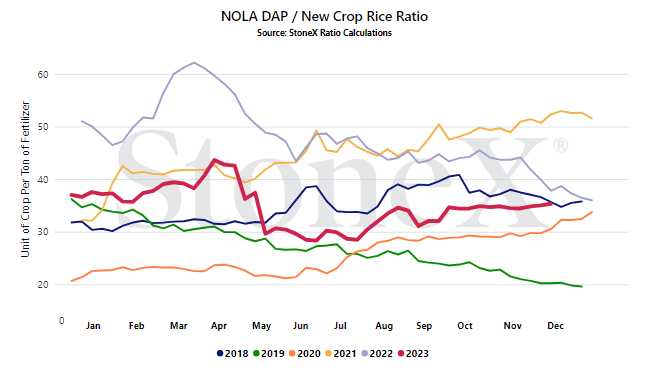Select the Jul label on x-axis
The image size is (652, 378).
pos(340,326)
